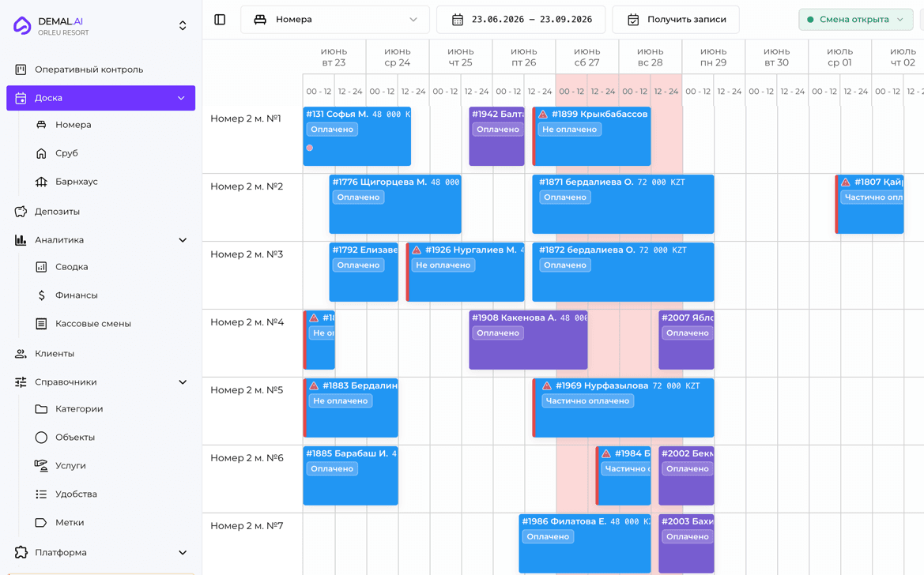
Task: Expand the Смена открыта shift dropdown
Action: click(856, 20)
